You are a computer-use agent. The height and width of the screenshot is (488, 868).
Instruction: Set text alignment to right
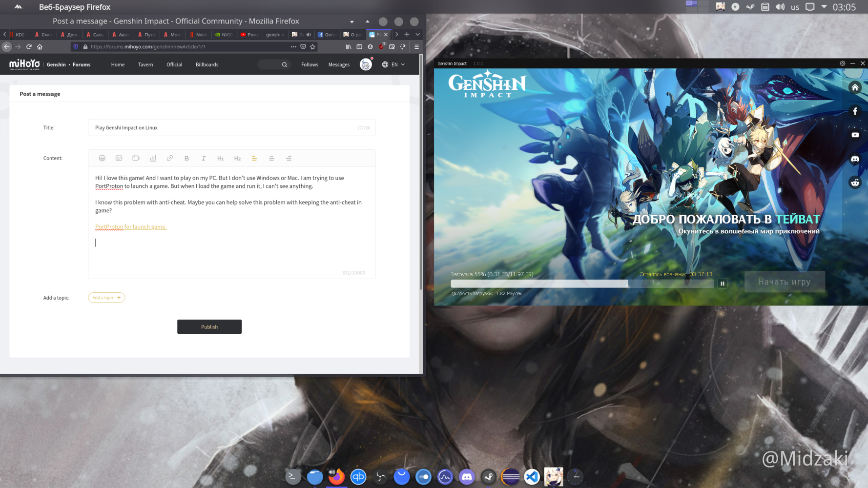coord(289,158)
